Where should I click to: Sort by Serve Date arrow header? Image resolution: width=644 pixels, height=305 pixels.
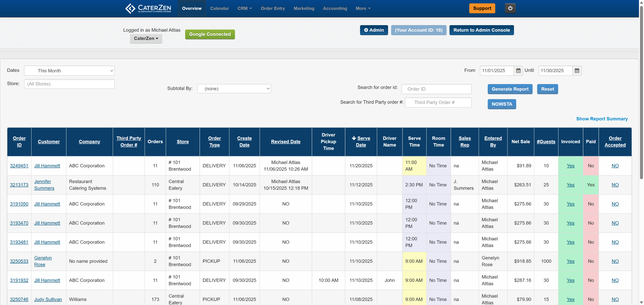[361, 141]
